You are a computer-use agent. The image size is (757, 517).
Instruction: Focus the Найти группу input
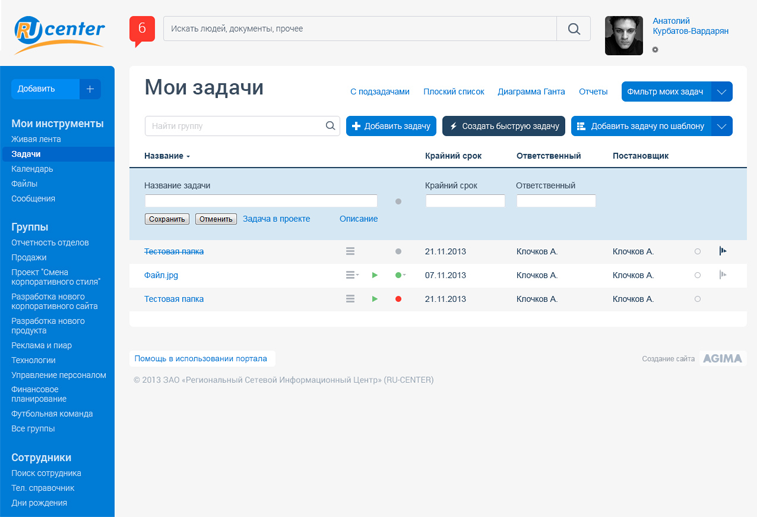click(236, 126)
